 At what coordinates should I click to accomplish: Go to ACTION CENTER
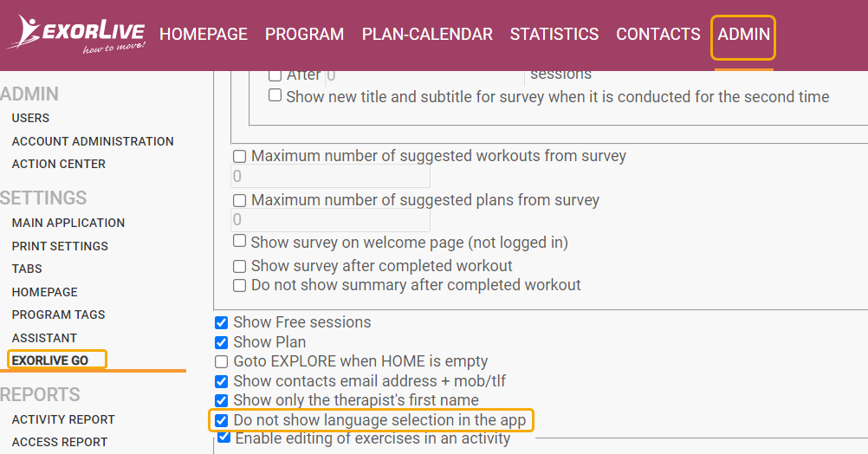(x=59, y=164)
